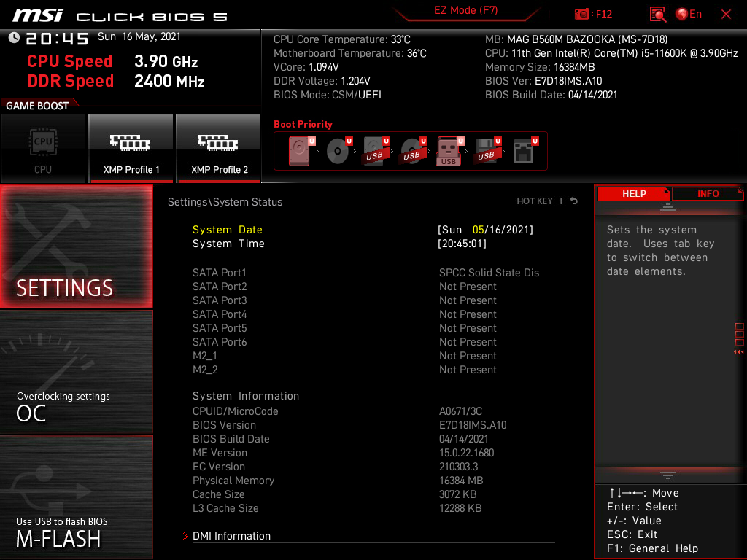Click the SATA Port6 label
The image size is (747, 560).
tap(219, 341)
